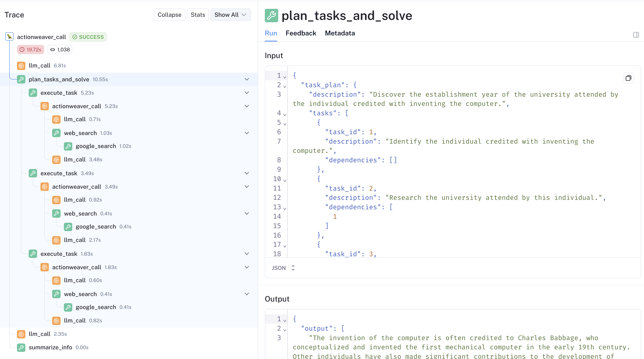
Task: Collapse the actionweaver_call 1.83s node
Action: coord(247,267)
